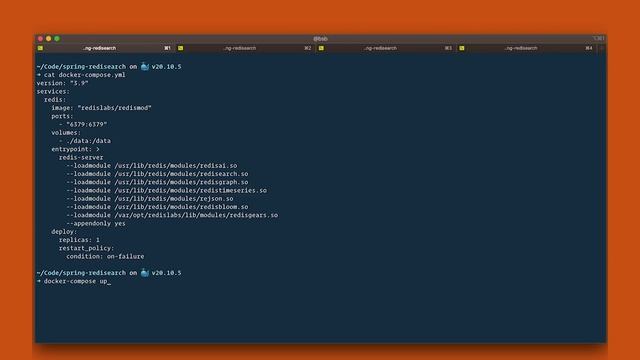Switch to the first terminal tab marked ⌘1
Image resolution: width=640 pixels, height=360 pixels.
click(105, 48)
